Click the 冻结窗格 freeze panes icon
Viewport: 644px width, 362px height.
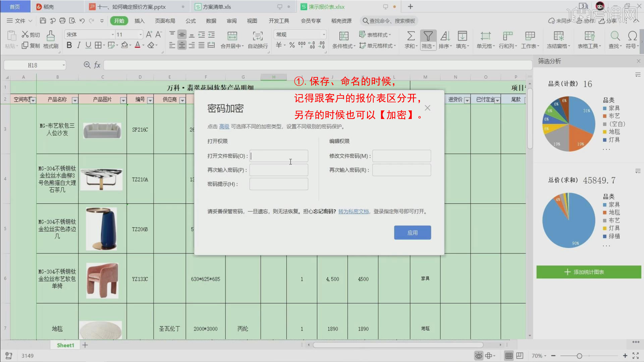pos(559,36)
